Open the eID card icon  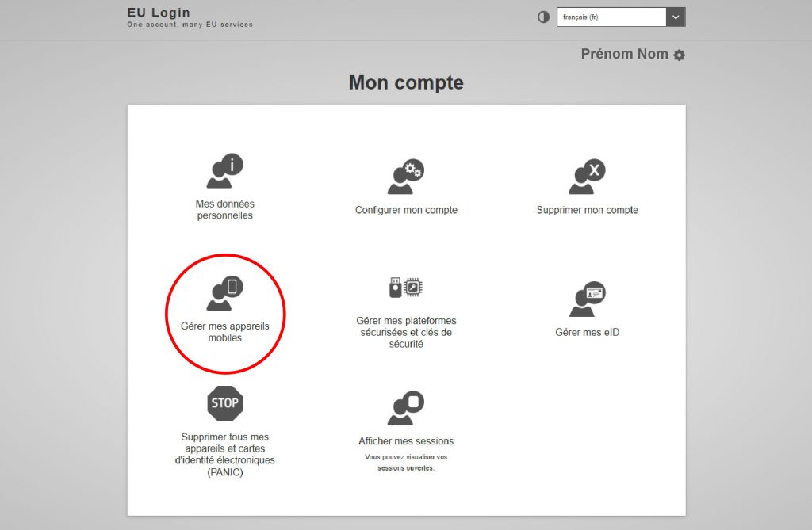pyautogui.click(x=587, y=299)
